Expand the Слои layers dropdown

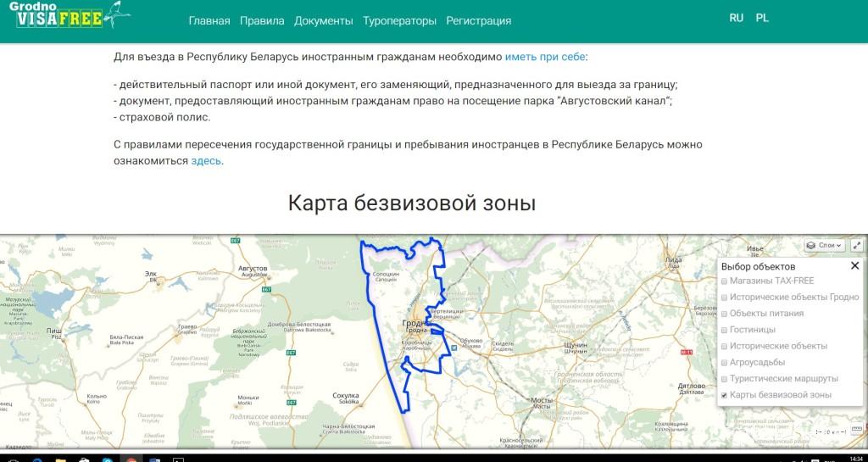[x=824, y=245]
